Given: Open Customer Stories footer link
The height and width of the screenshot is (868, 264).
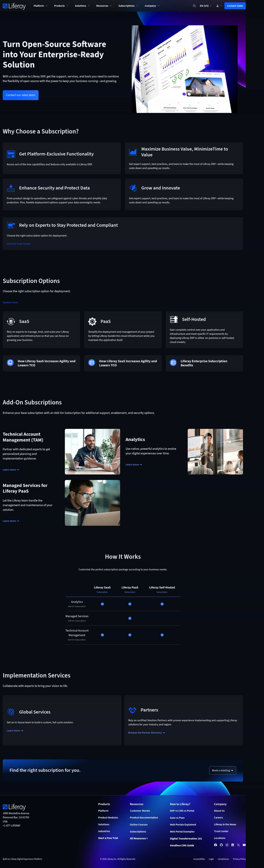Looking at the screenshot, I should click(140, 811).
